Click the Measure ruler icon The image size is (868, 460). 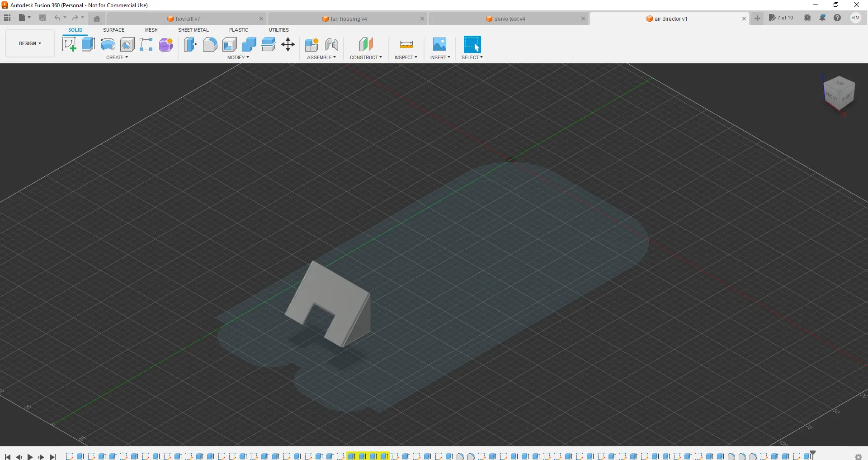coord(406,44)
